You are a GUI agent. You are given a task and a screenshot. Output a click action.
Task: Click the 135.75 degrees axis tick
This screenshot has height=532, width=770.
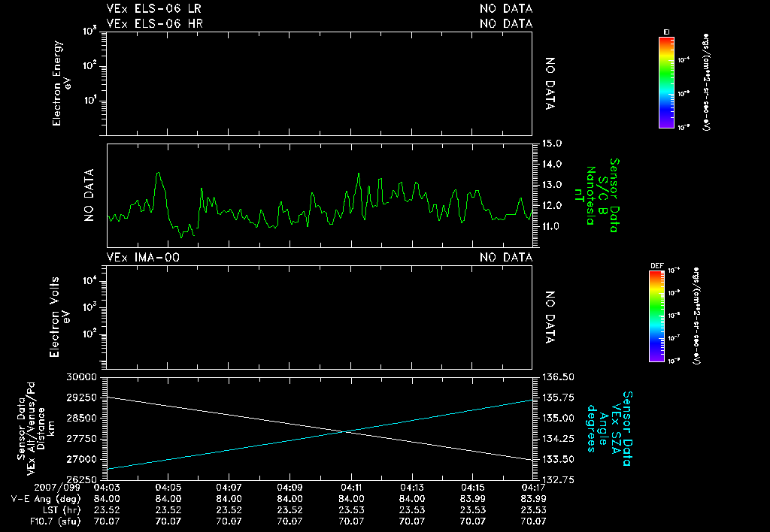[558, 397]
